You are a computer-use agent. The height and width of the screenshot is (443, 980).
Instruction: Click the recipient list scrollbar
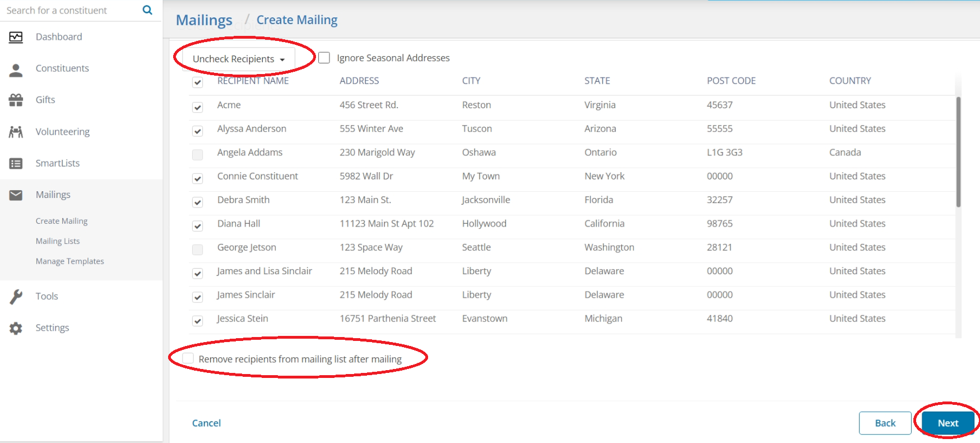tap(958, 152)
